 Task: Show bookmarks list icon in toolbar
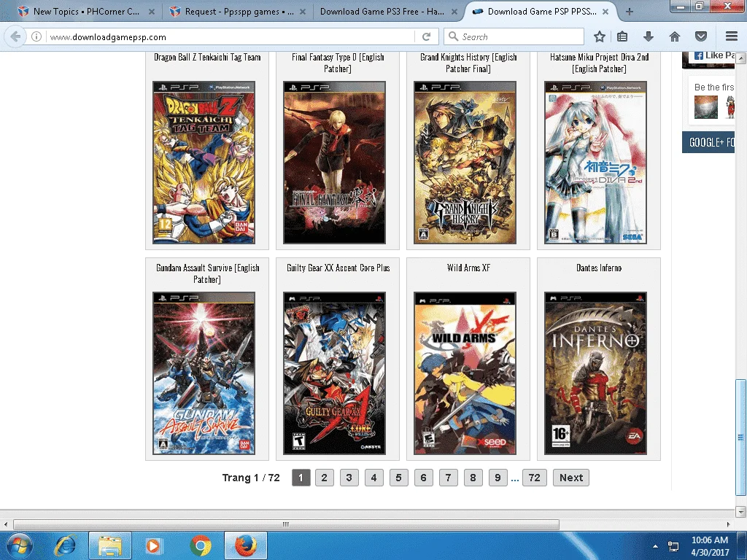tap(622, 36)
